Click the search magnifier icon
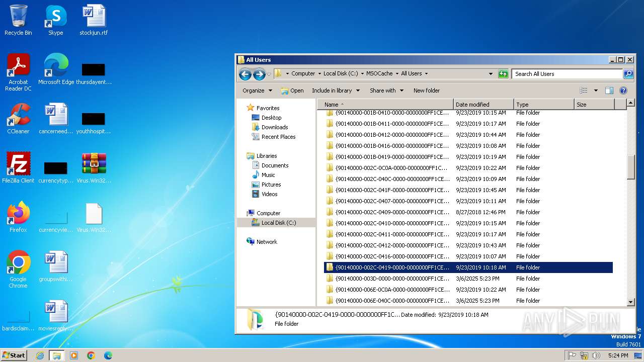This screenshot has height=362, width=644. tap(628, 74)
